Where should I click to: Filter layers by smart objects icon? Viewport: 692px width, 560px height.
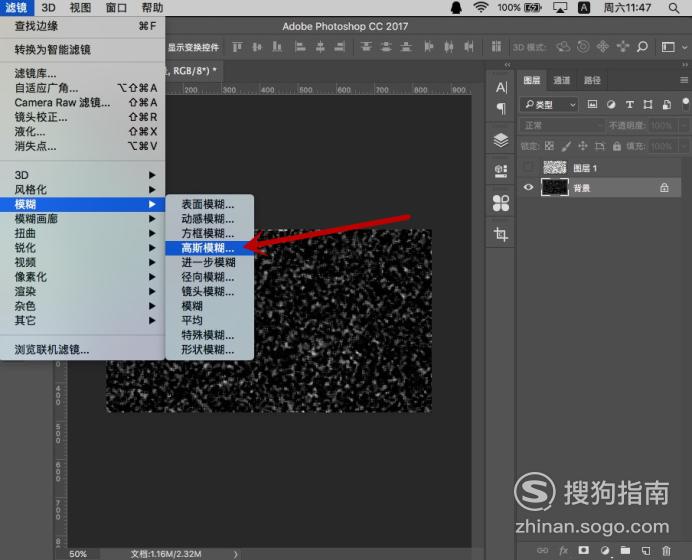point(667,104)
